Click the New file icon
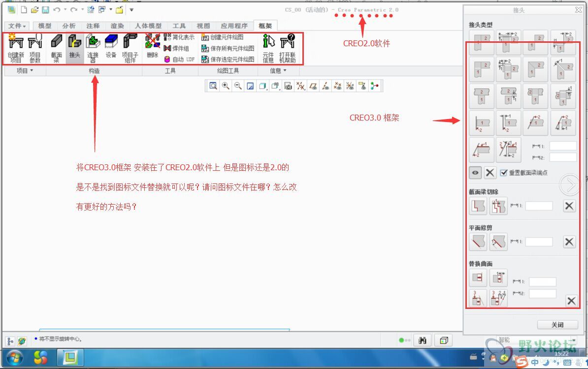Viewport: 588px width, 369px height. pyautogui.click(x=24, y=10)
